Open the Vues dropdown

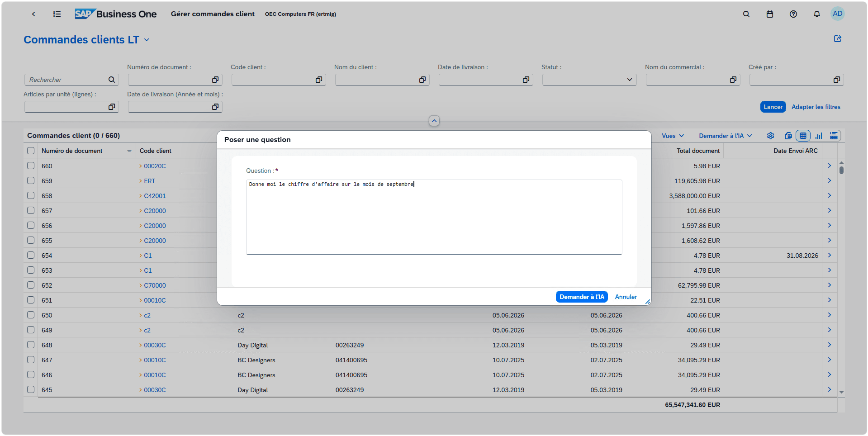point(673,136)
